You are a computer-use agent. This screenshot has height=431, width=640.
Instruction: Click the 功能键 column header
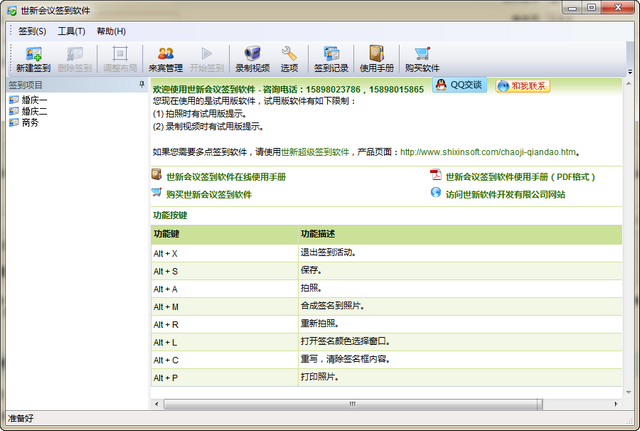click(x=225, y=234)
